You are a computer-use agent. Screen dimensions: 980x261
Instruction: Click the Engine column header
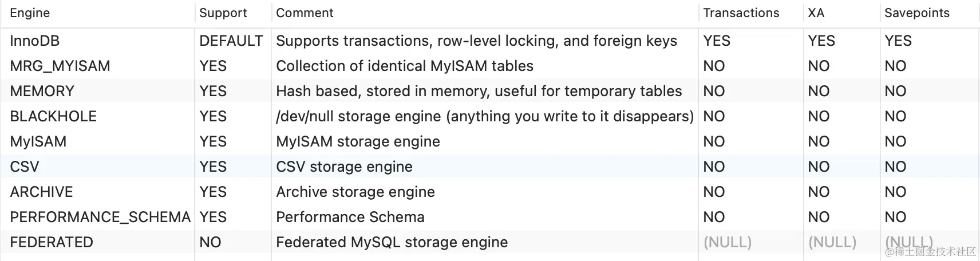coord(30,13)
